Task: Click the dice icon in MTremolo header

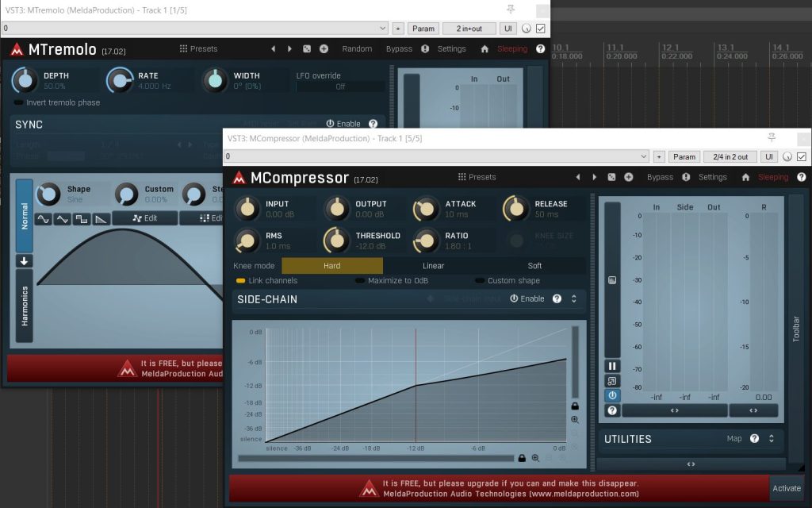Action: pos(307,48)
